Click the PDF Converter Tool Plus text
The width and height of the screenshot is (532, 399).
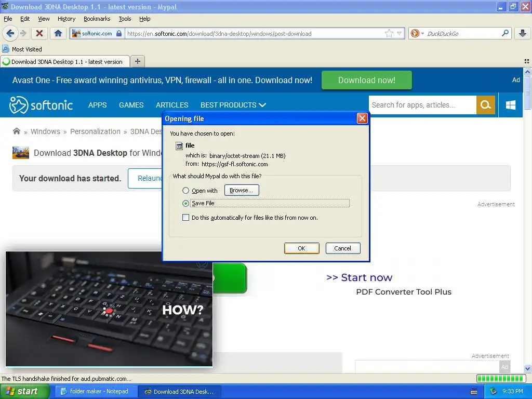pos(403,292)
